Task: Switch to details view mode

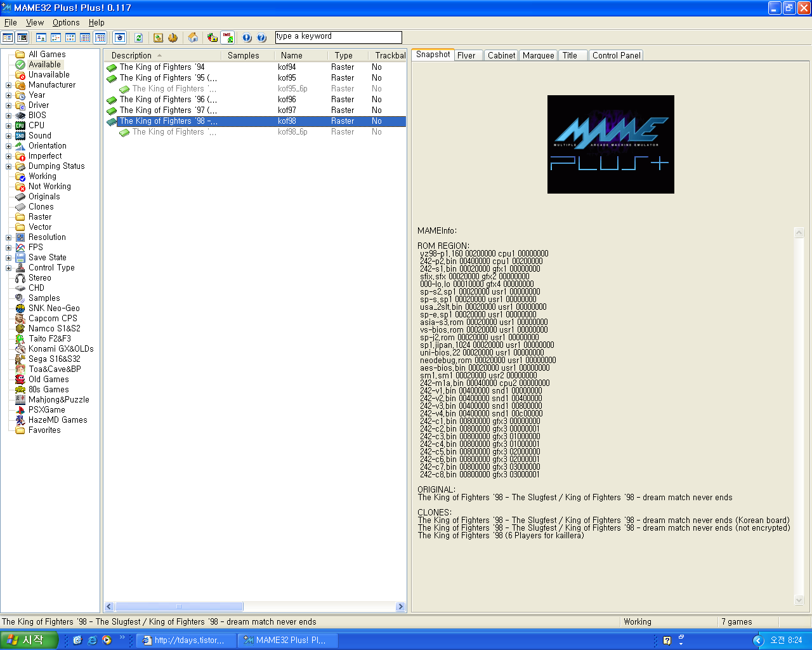Action: 85,37
